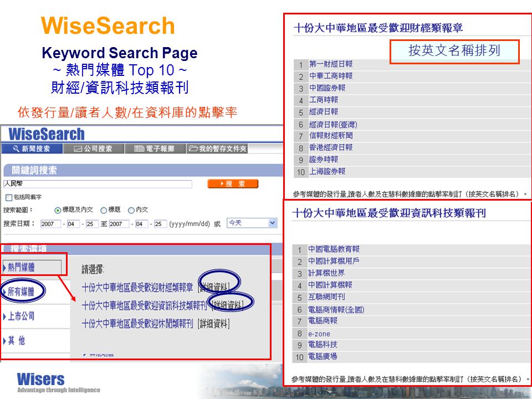The width and height of the screenshot is (532, 399).
Task: Expand the 其他 option
Action: 17,340
